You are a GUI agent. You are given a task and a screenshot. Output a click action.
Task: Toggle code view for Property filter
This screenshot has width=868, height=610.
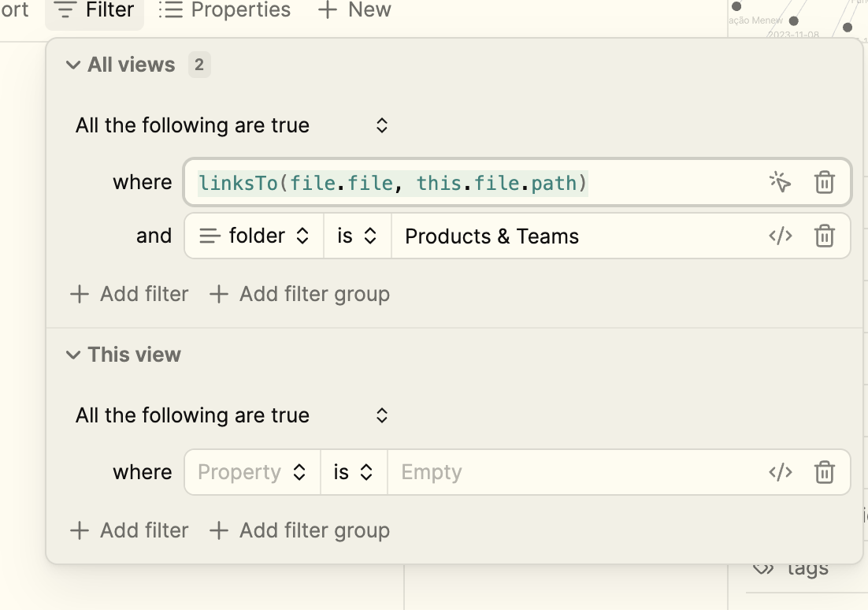click(x=780, y=472)
